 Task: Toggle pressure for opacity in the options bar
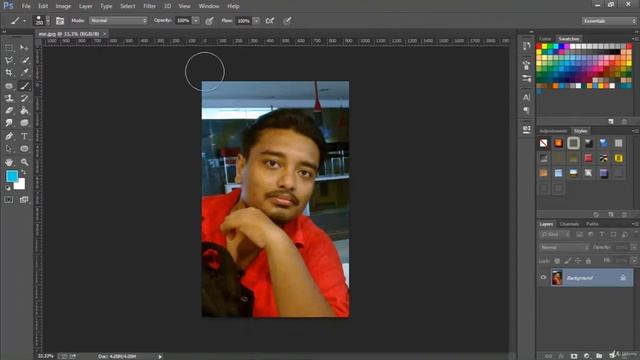[209, 21]
